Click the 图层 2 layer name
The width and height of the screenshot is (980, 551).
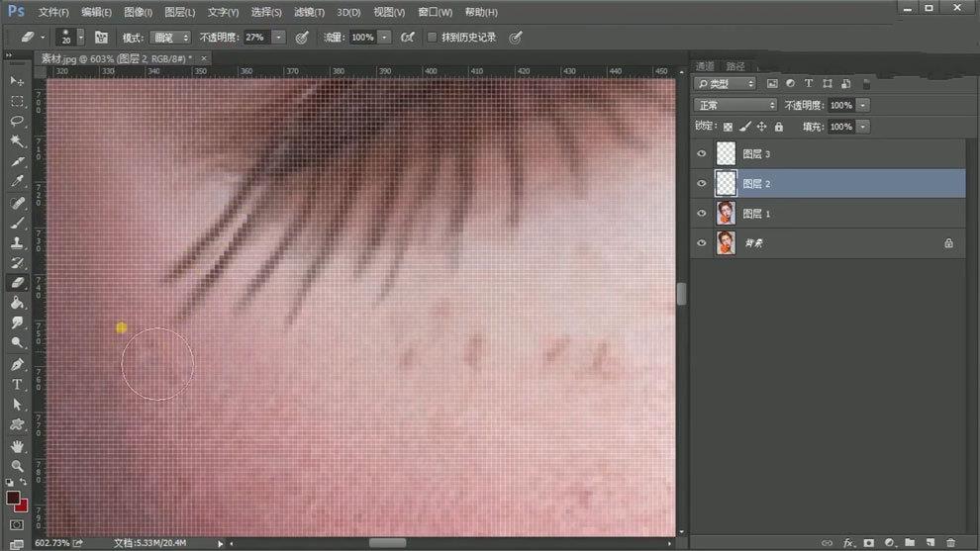(756, 184)
